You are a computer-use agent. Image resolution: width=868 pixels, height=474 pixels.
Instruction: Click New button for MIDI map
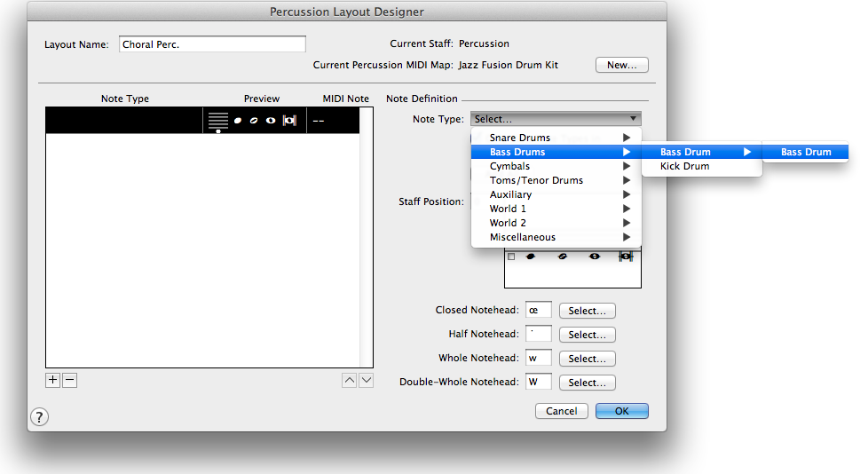pyautogui.click(x=621, y=65)
